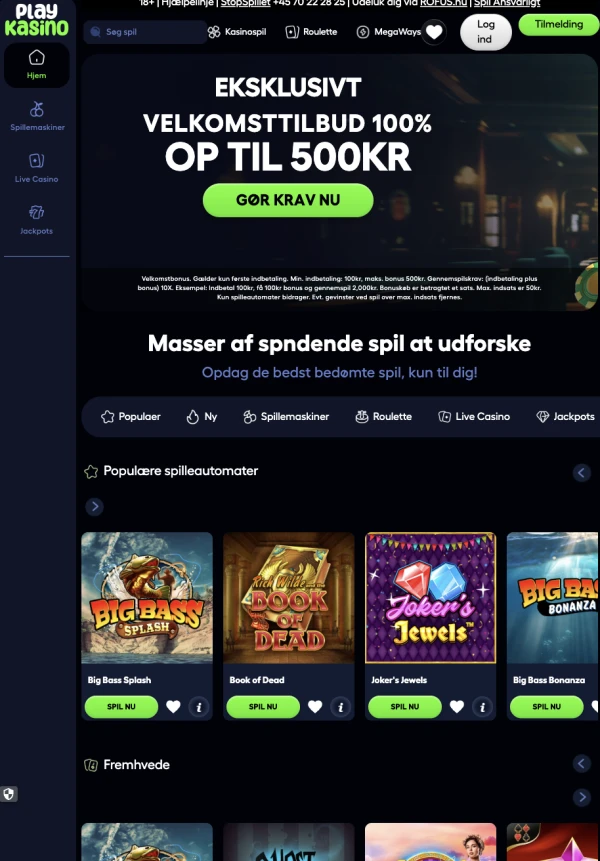Advance Populære spilleautomater carousel with right chevron
The width and height of the screenshot is (600, 861).
[94, 506]
